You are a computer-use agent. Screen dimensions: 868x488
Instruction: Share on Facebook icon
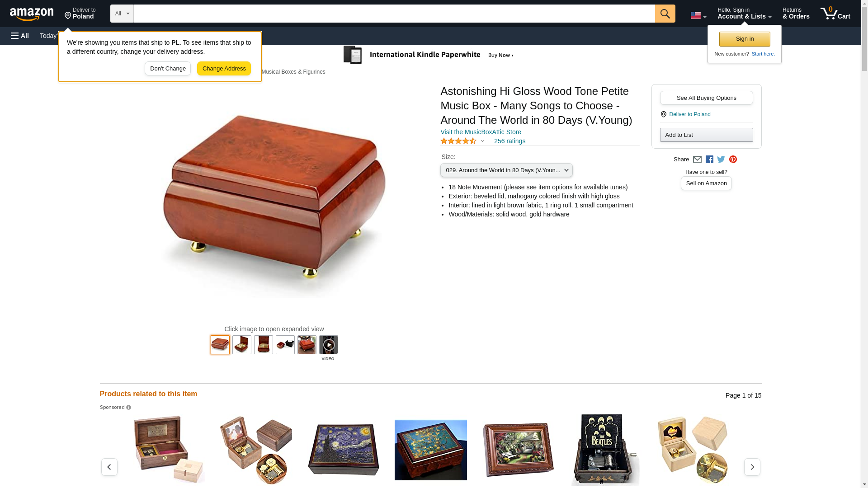(x=709, y=160)
